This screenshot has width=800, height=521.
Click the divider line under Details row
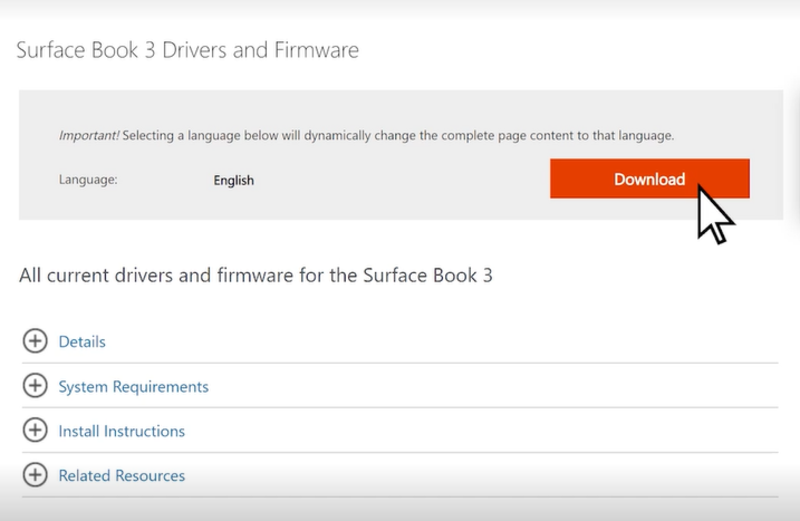[400, 363]
